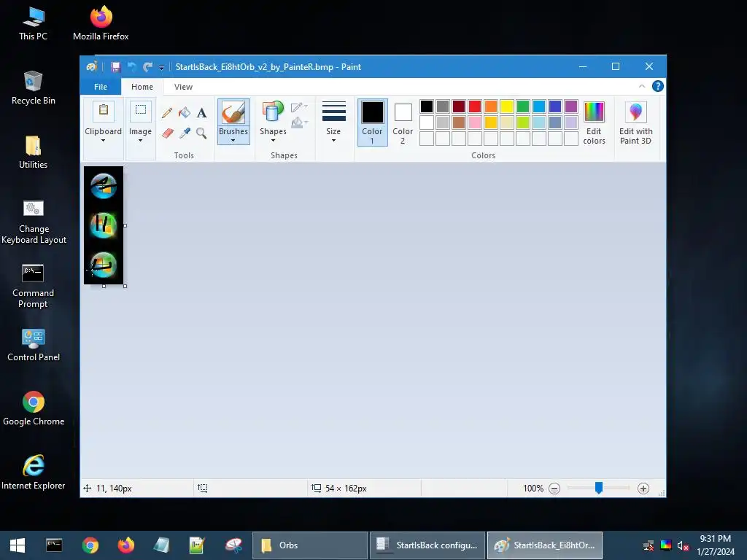Select the Text tool

pos(201,113)
